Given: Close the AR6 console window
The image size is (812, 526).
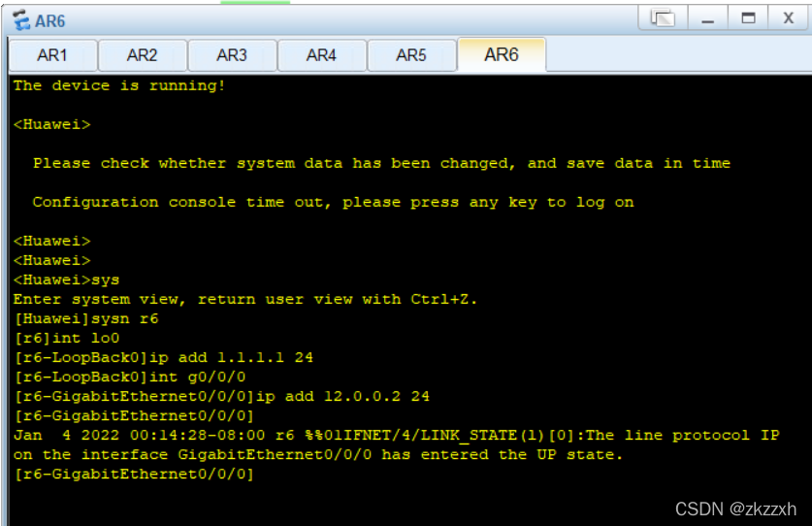Looking at the screenshot, I should tap(789, 18).
